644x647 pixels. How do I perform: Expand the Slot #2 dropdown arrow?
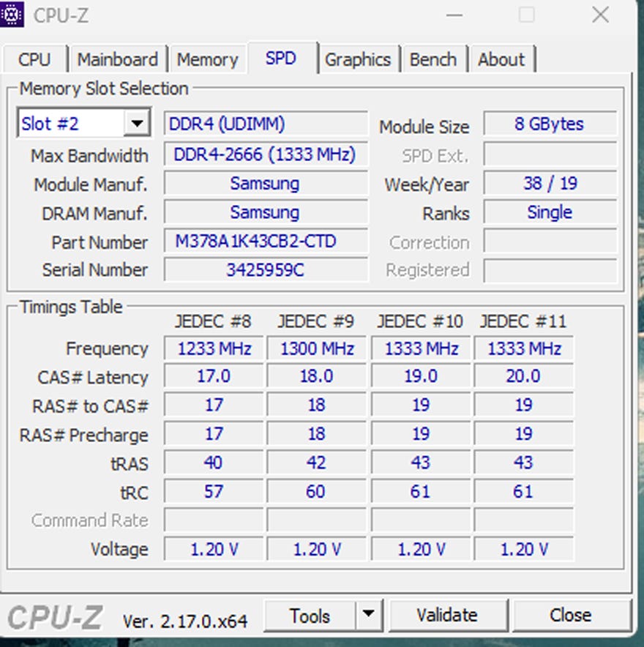coord(137,122)
